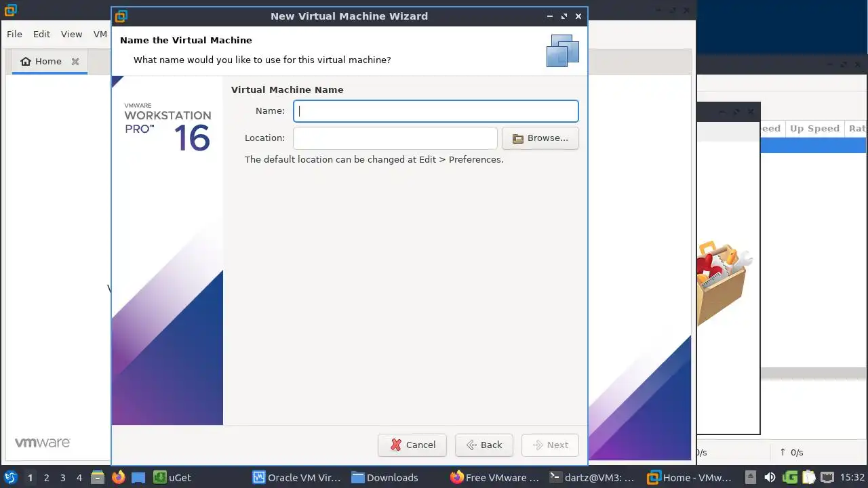Viewport: 868px width, 488px height.
Task: Open the network connection tray icon
Action: pyautogui.click(x=827, y=478)
